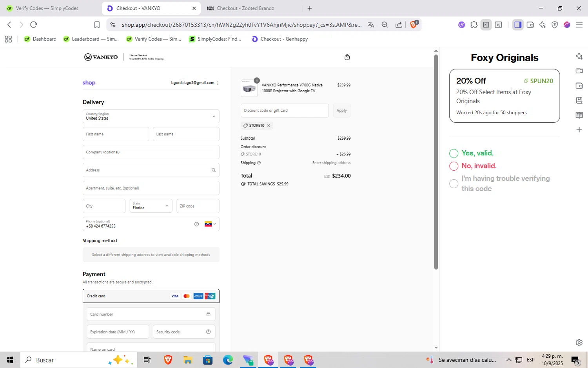Select the 'No, invalid.' radio option
Image resolution: width=588 pixels, height=368 pixels.
[x=454, y=166]
